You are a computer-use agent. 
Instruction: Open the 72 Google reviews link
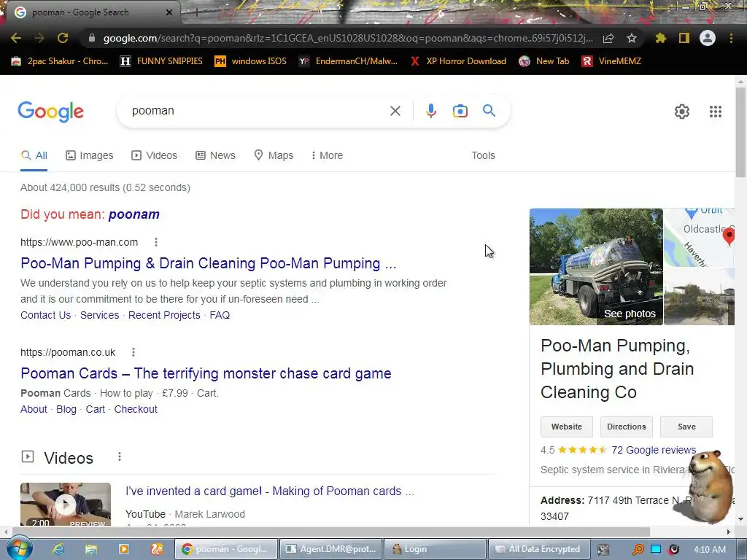tap(654, 450)
